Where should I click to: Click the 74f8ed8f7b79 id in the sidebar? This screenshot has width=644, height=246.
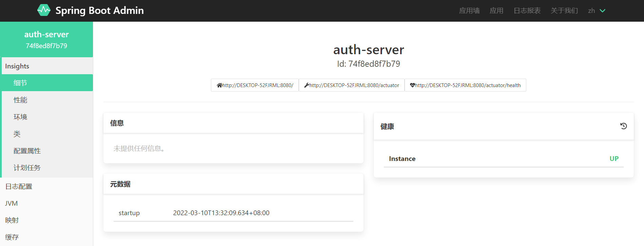point(46,46)
